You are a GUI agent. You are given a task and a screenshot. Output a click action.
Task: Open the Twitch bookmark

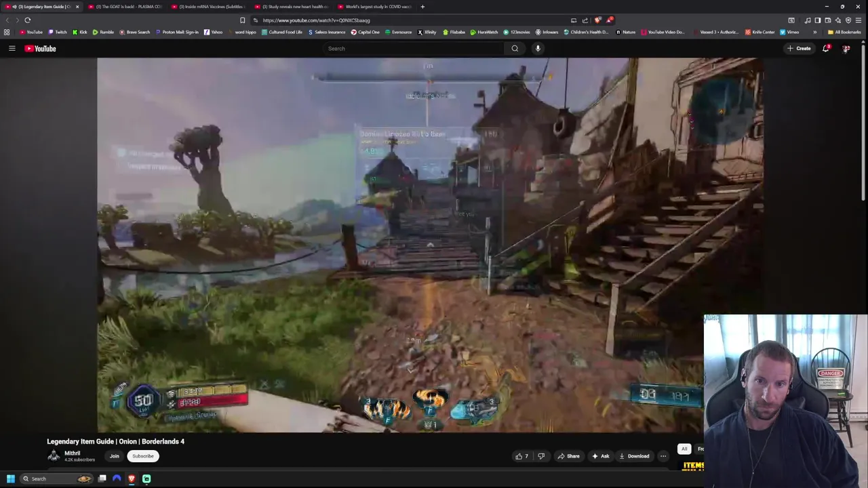(x=57, y=32)
